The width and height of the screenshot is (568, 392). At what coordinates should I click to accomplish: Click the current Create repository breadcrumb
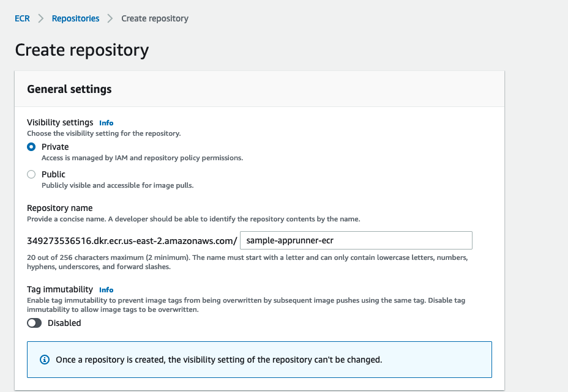(x=155, y=18)
